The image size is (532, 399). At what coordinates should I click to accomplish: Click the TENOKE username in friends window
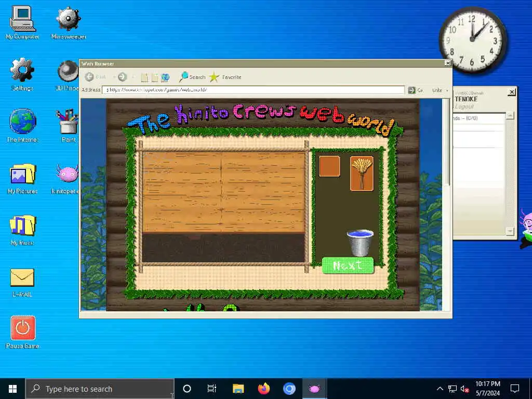coord(466,99)
